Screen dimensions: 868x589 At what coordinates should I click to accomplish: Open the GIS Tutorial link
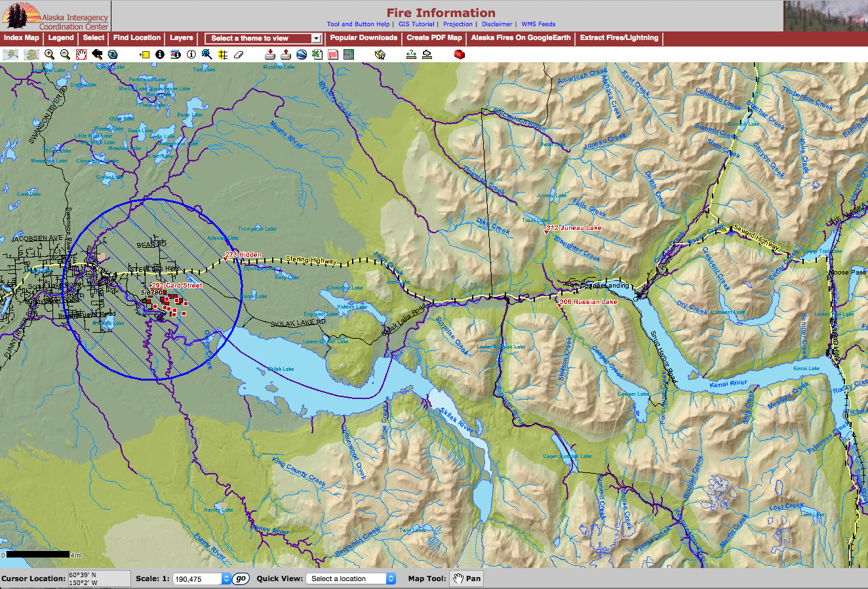(x=416, y=24)
